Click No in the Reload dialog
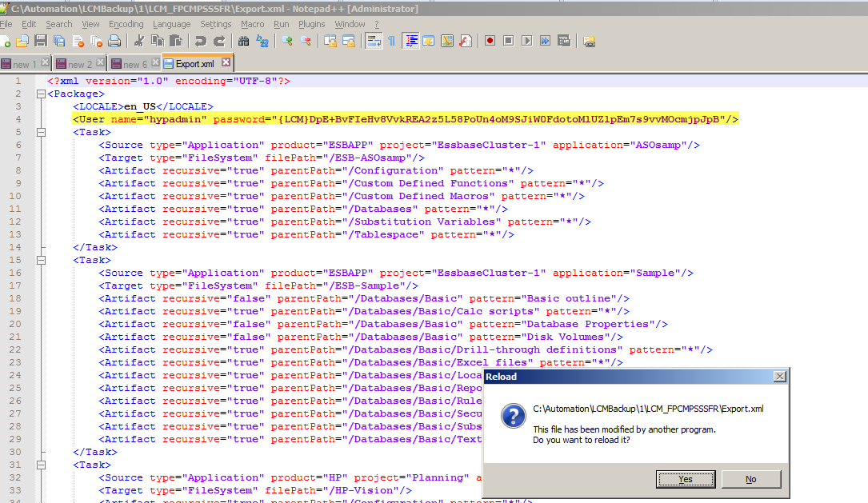 [x=751, y=479]
